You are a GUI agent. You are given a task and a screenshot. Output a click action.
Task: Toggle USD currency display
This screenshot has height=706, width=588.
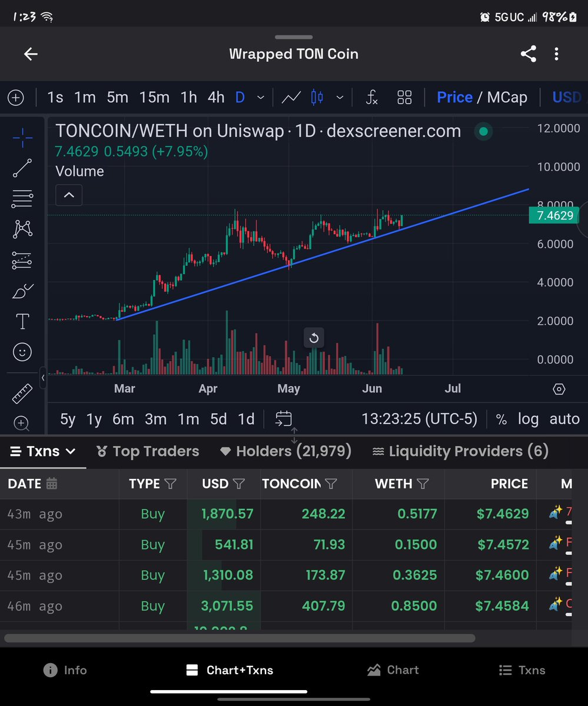click(567, 98)
